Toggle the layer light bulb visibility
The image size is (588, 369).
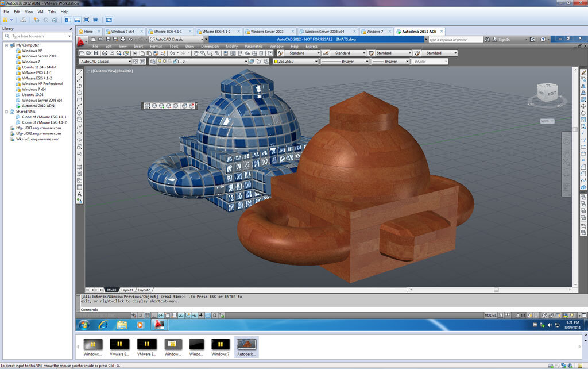pyautogui.click(x=160, y=61)
